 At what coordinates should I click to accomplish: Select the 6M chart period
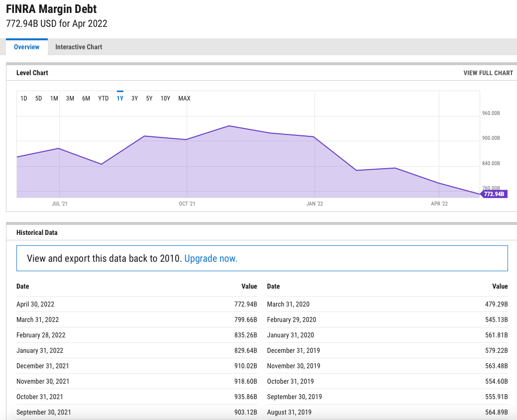(x=86, y=99)
